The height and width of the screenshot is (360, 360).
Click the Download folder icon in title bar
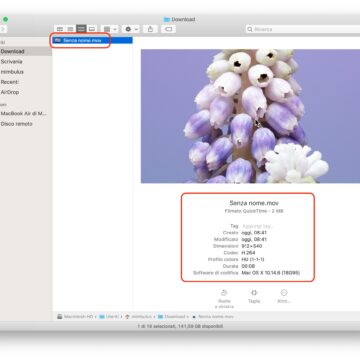coord(167,19)
